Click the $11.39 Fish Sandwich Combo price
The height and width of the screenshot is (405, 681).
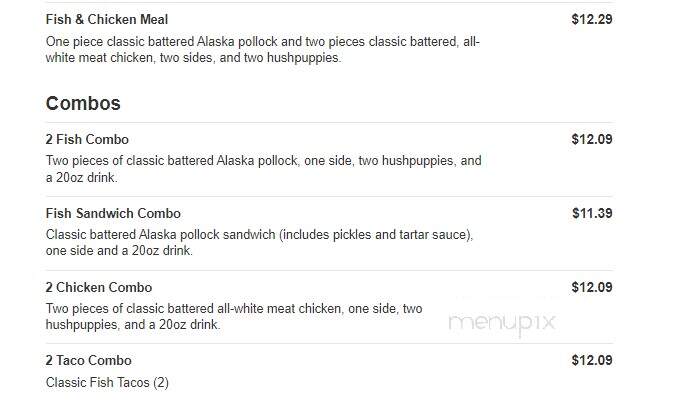coord(592,214)
